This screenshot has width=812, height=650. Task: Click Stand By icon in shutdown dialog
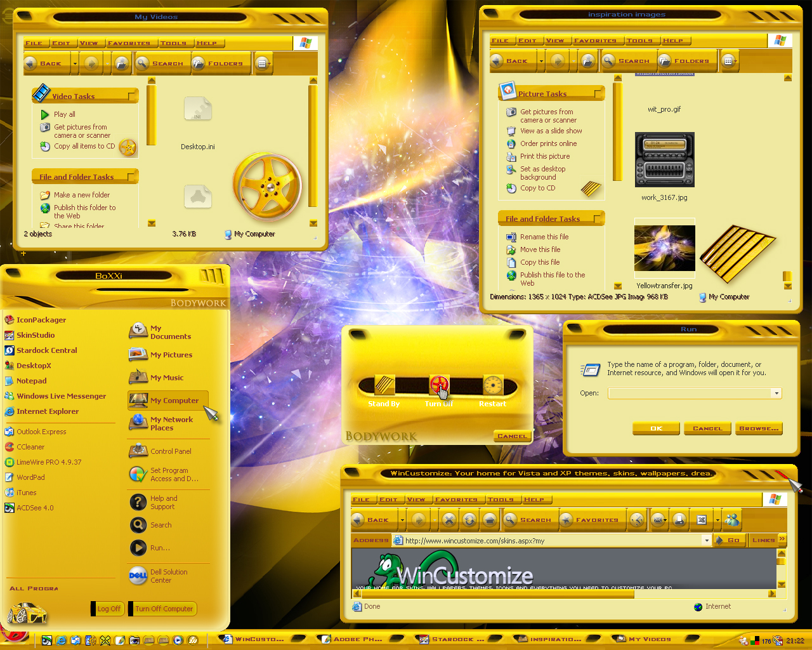(384, 384)
